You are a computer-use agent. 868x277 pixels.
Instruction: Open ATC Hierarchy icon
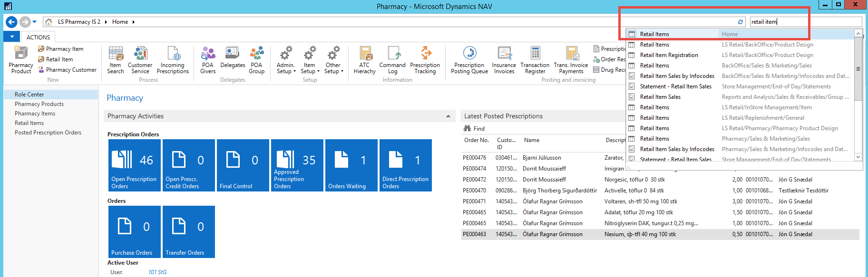point(365,60)
